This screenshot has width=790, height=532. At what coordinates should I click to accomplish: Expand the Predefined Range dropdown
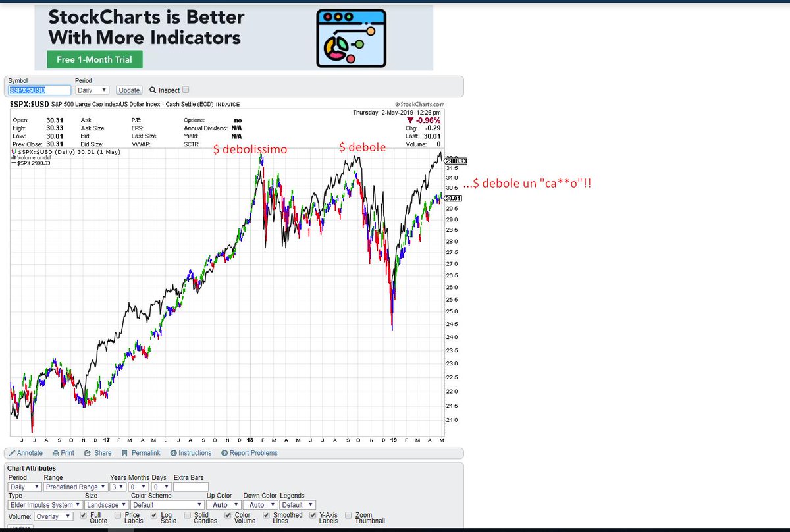tap(75, 487)
